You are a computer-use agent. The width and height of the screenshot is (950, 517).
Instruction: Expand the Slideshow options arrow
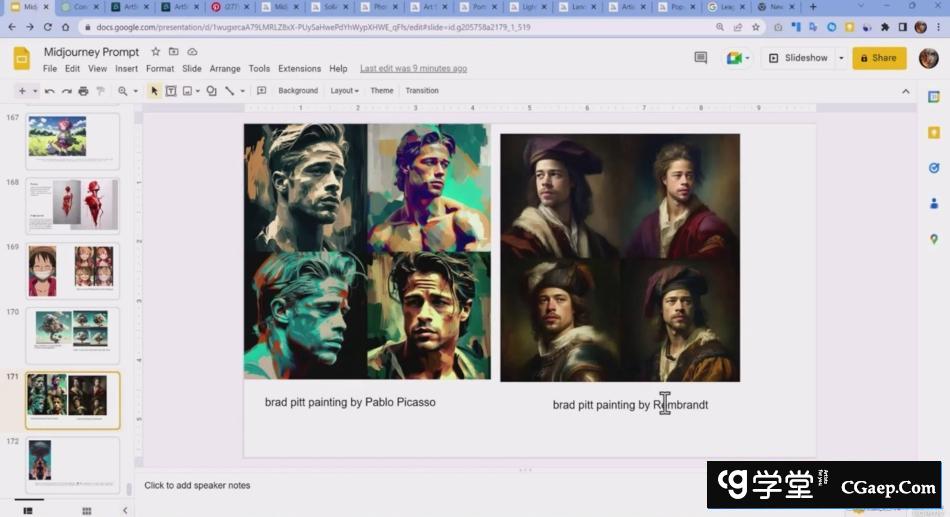pyautogui.click(x=841, y=58)
